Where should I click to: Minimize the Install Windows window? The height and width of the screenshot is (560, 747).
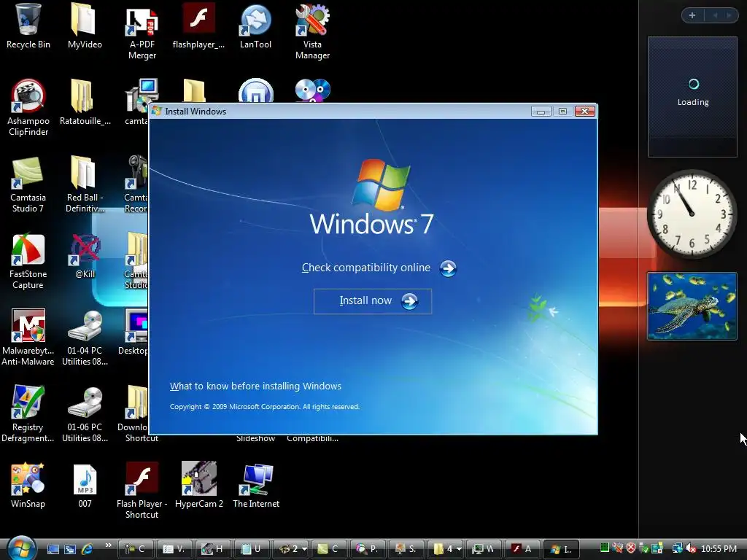[541, 112]
